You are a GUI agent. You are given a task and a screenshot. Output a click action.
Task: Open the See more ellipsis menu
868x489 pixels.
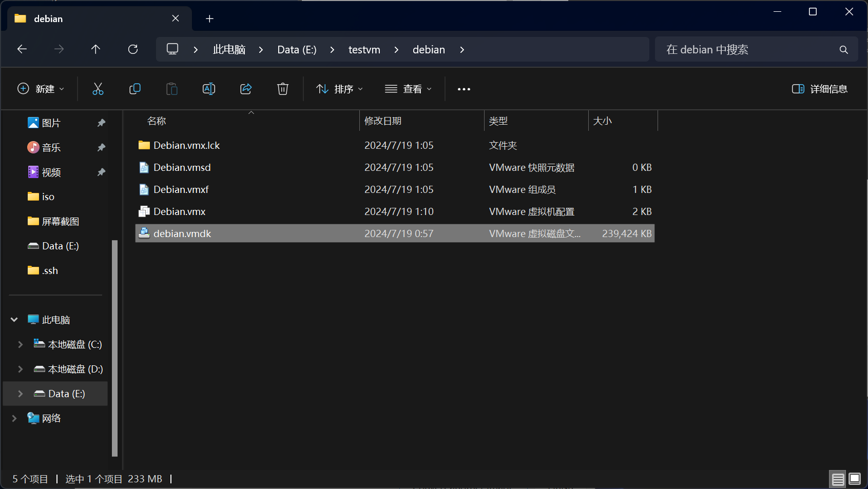pos(464,89)
